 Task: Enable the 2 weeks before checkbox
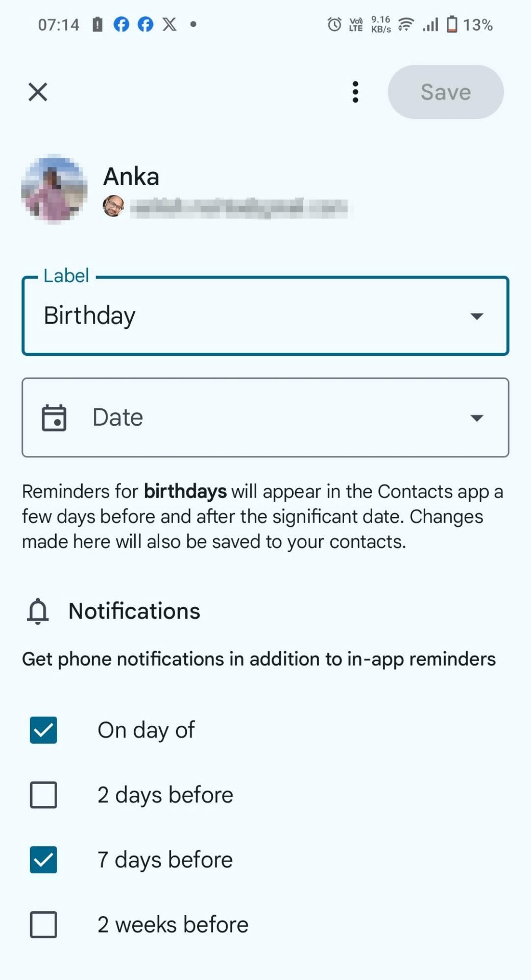[43, 924]
